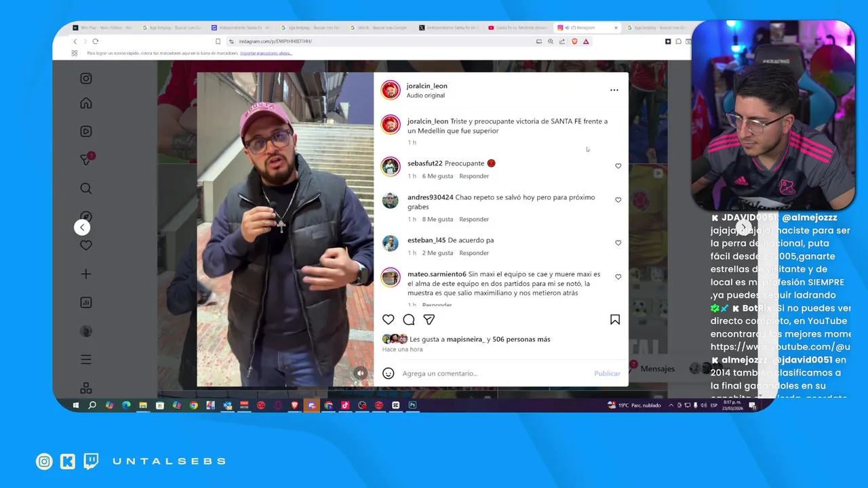Click the zoom magnifier icon in the address bar
The width and height of the screenshot is (868, 488).
click(551, 41)
